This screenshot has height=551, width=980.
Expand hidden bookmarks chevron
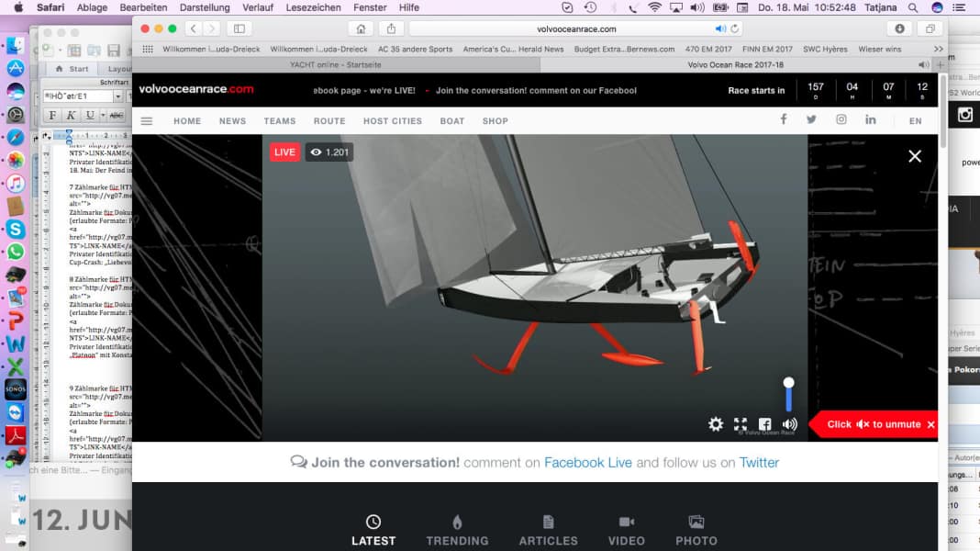coord(938,49)
